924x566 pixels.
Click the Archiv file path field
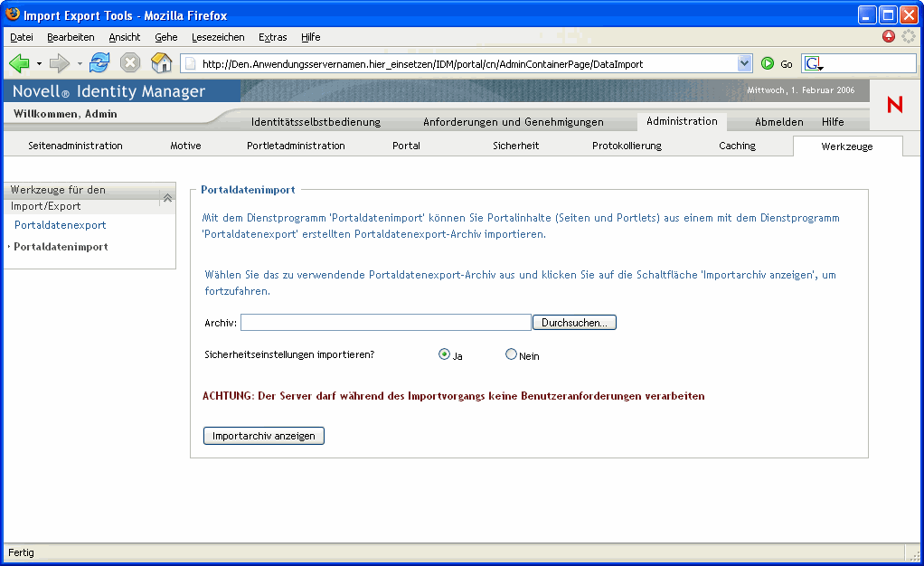[x=385, y=323]
